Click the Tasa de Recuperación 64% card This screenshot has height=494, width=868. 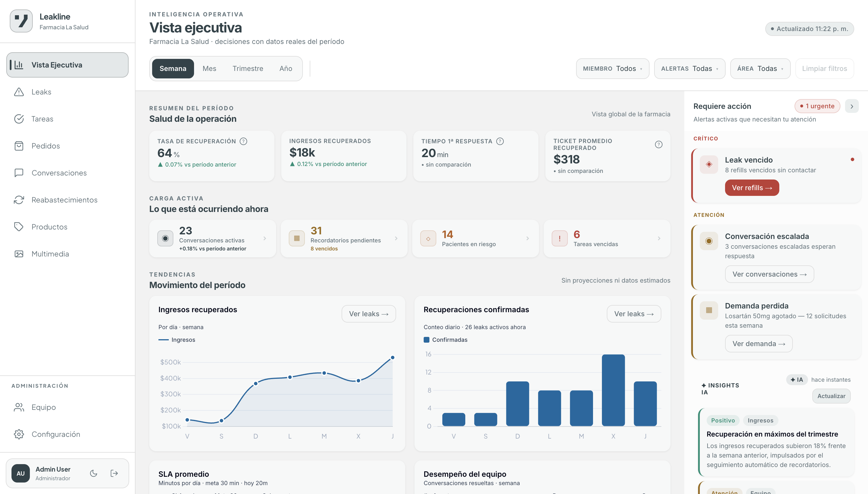pos(212,156)
